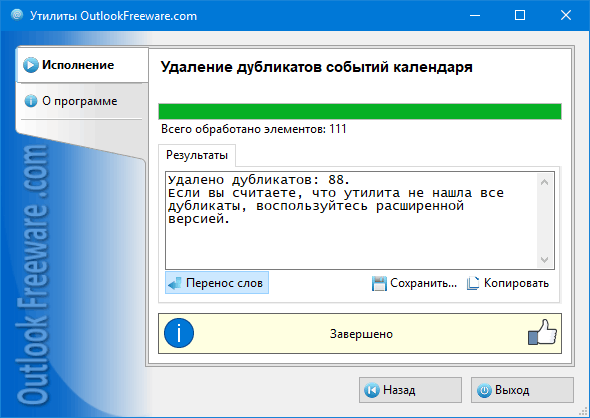Toggle the Перенос слов word wrap button

[x=217, y=283]
